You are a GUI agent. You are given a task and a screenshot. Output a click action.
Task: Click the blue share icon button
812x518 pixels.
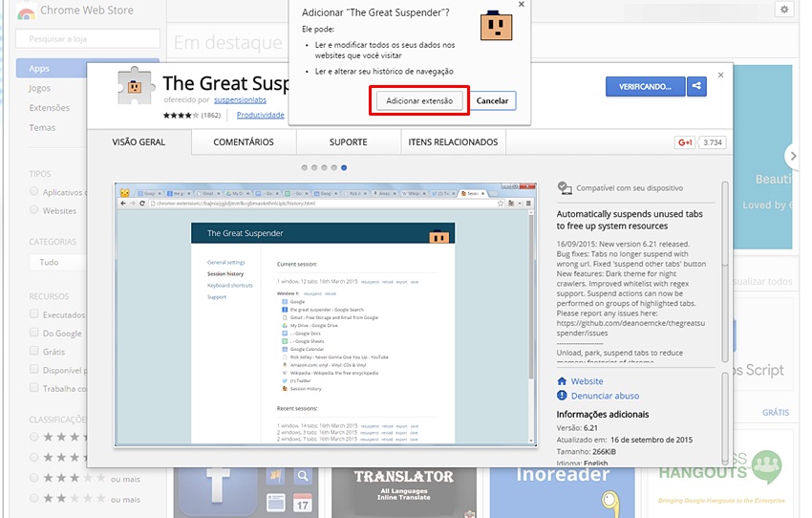click(x=696, y=87)
